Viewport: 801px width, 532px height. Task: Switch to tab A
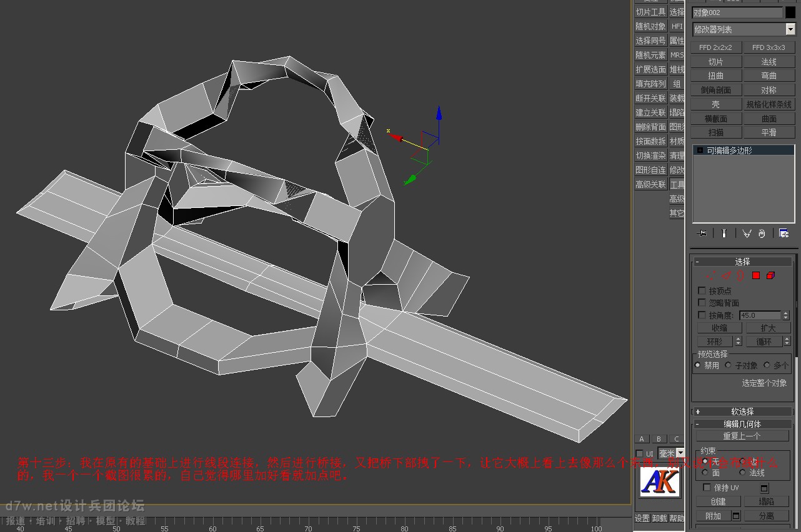point(642,439)
